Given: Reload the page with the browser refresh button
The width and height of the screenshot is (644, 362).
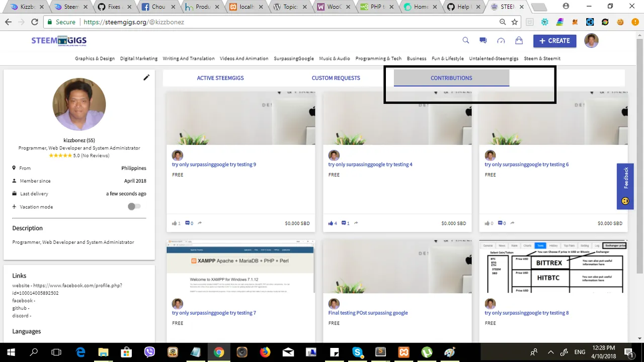Looking at the screenshot, I should [35, 22].
